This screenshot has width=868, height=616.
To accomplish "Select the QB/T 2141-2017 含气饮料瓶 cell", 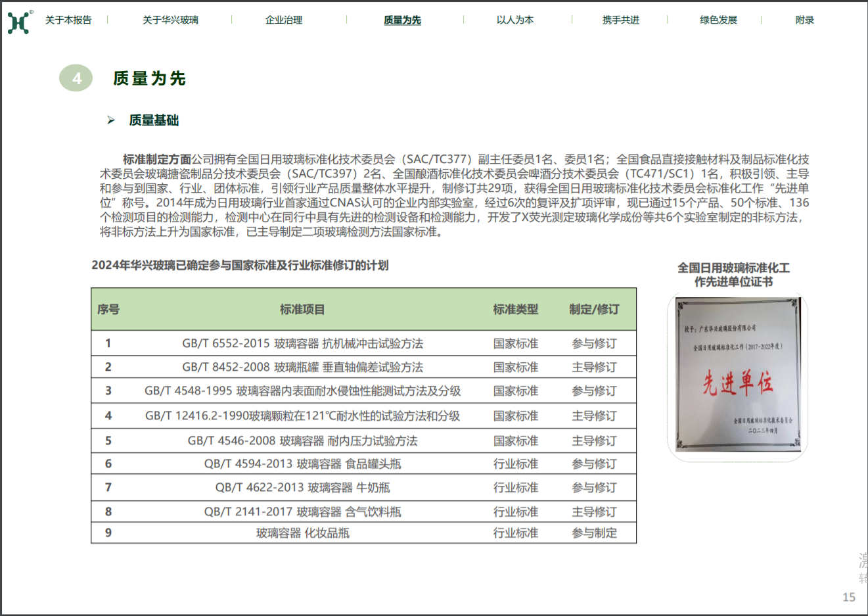I will [303, 512].
